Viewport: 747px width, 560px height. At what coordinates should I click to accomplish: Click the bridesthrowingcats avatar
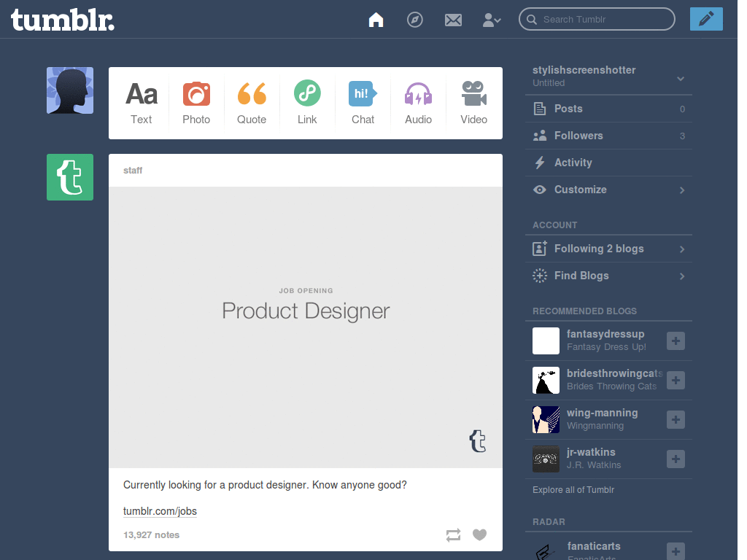[x=546, y=380]
